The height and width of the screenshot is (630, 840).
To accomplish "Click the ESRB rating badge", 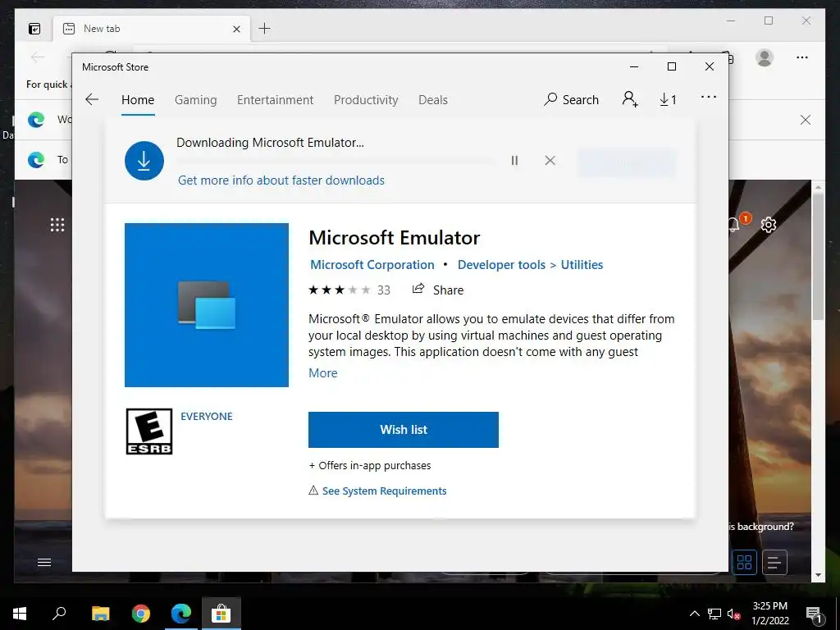I will pos(149,431).
